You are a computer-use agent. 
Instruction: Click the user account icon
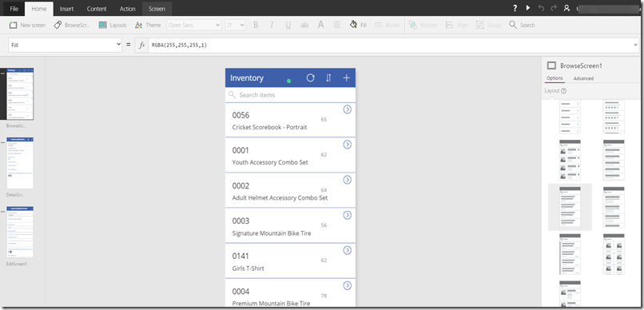(x=566, y=8)
